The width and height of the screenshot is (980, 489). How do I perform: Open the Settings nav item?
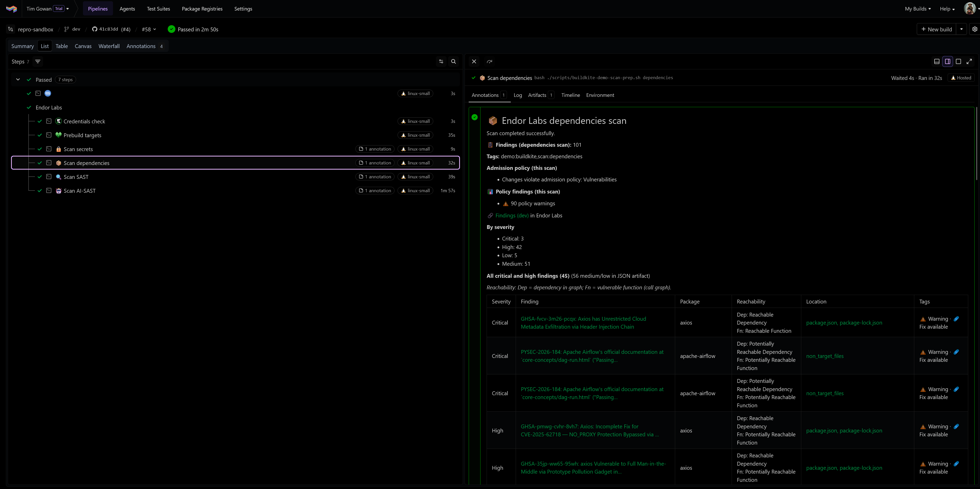(243, 9)
